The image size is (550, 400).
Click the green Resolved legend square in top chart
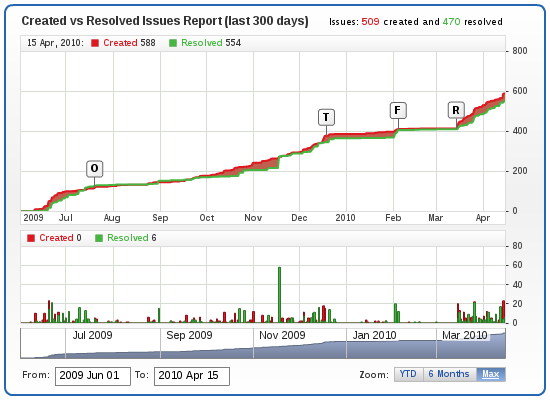coord(173,43)
